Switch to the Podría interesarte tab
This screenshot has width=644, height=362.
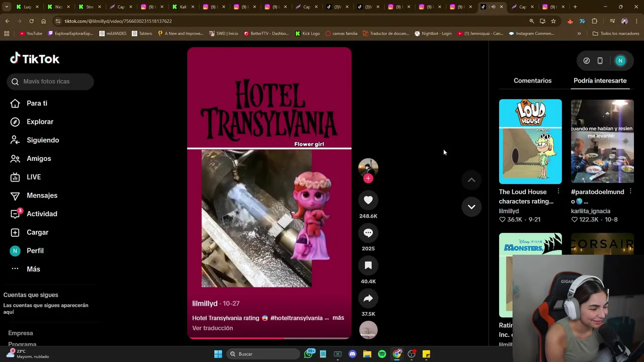coord(600,80)
